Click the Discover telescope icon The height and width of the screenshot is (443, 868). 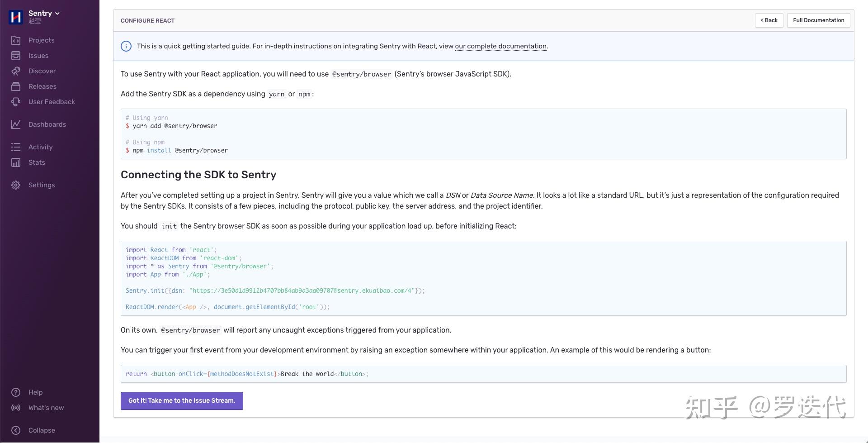click(x=16, y=71)
